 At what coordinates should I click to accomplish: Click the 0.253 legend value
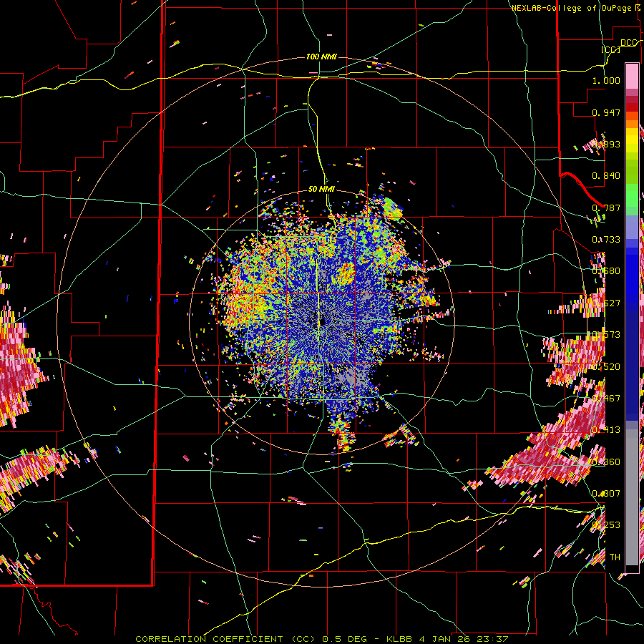606,525
